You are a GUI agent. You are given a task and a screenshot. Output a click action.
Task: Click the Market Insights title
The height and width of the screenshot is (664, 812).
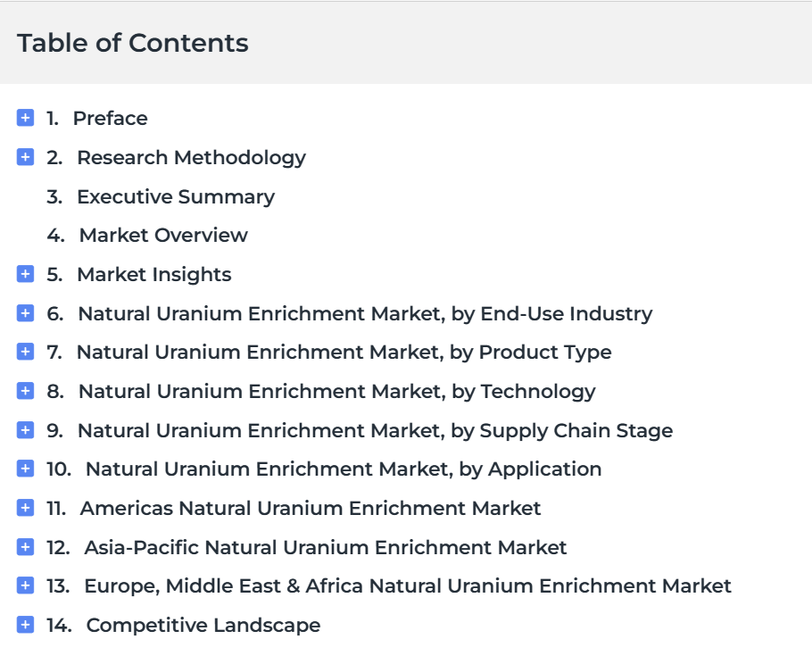tap(154, 275)
